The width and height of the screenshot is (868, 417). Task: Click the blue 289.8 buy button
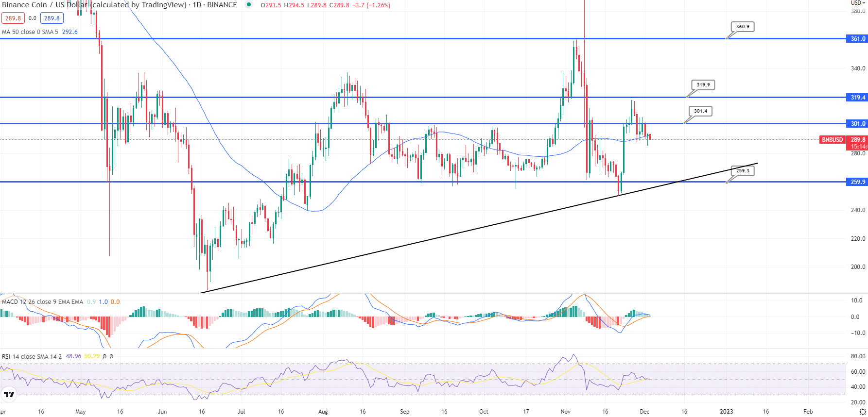[52, 18]
